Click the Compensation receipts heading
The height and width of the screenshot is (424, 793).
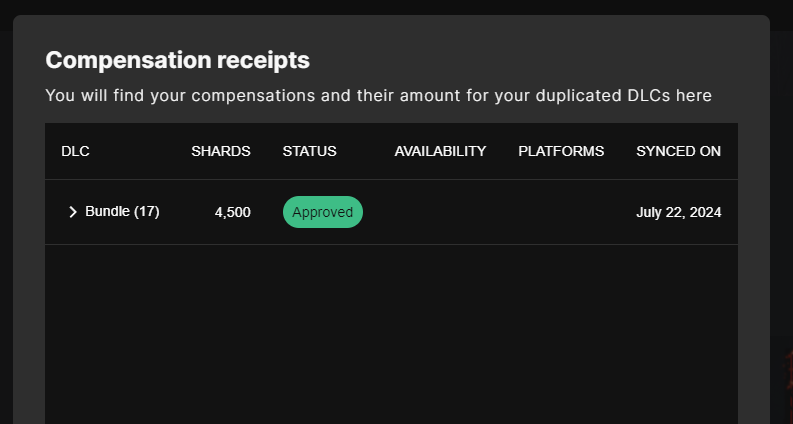coord(178,60)
